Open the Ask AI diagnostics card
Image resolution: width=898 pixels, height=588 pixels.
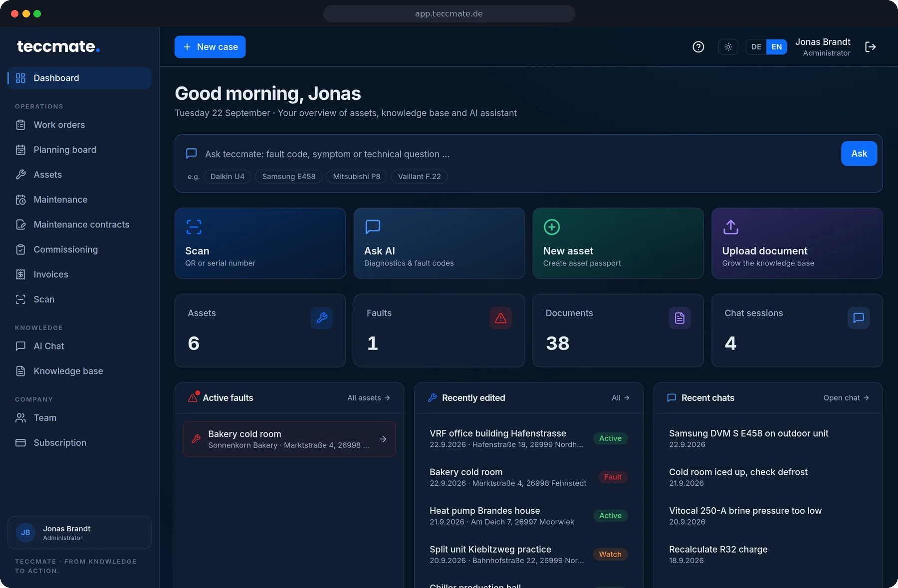click(439, 243)
